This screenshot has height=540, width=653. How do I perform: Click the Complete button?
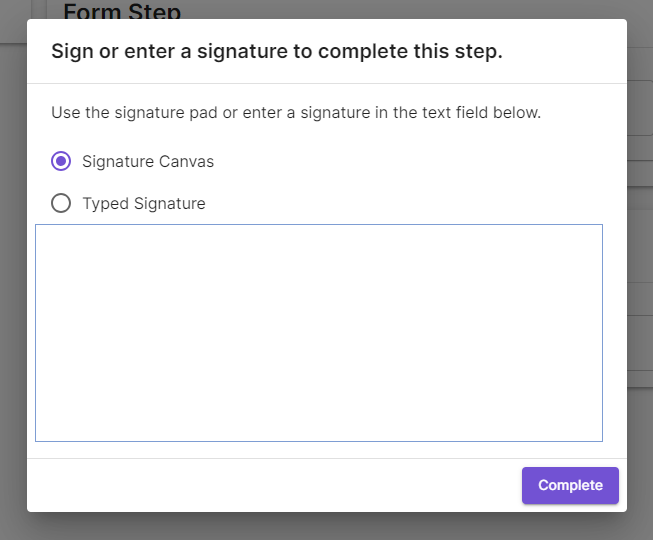tap(570, 485)
